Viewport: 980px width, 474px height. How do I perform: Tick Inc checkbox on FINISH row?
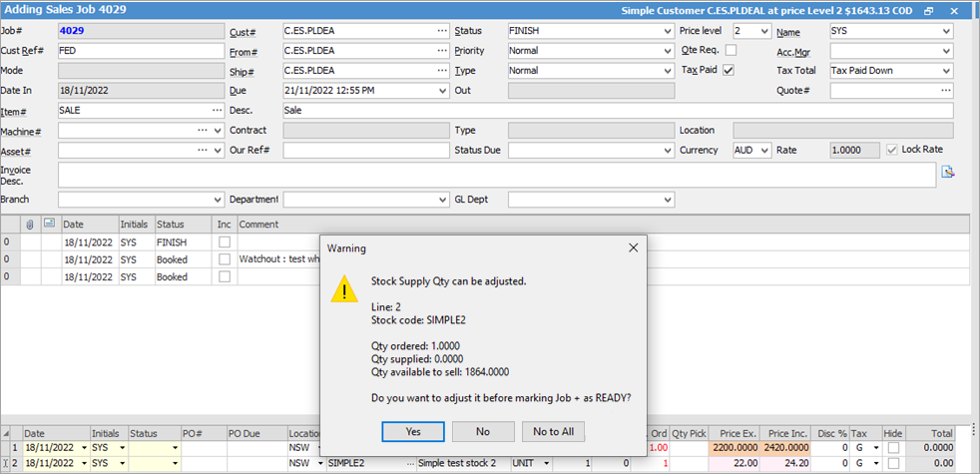click(x=225, y=242)
